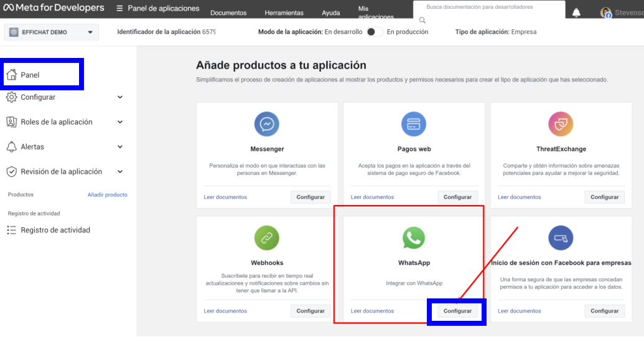
Task: Open Leer documentos link for Webhooks
Action: click(225, 311)
